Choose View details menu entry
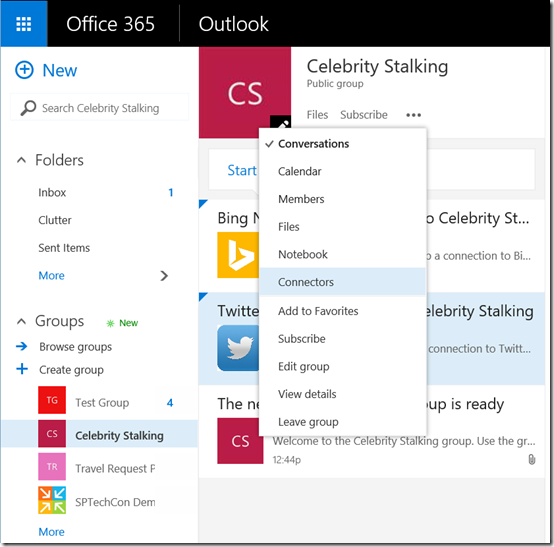The height and width of the screenshot is (547, 554). [342, 394]
